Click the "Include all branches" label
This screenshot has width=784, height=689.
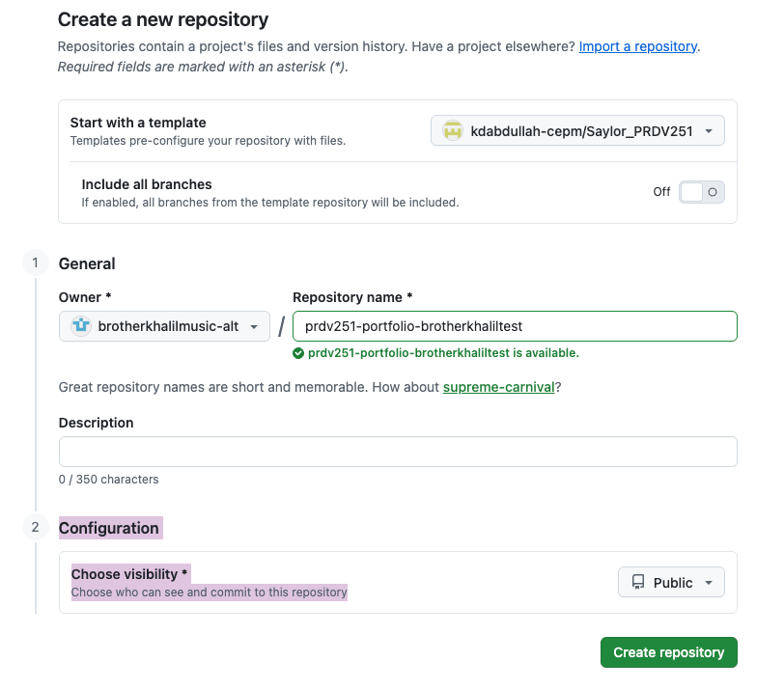pos(147,185)
